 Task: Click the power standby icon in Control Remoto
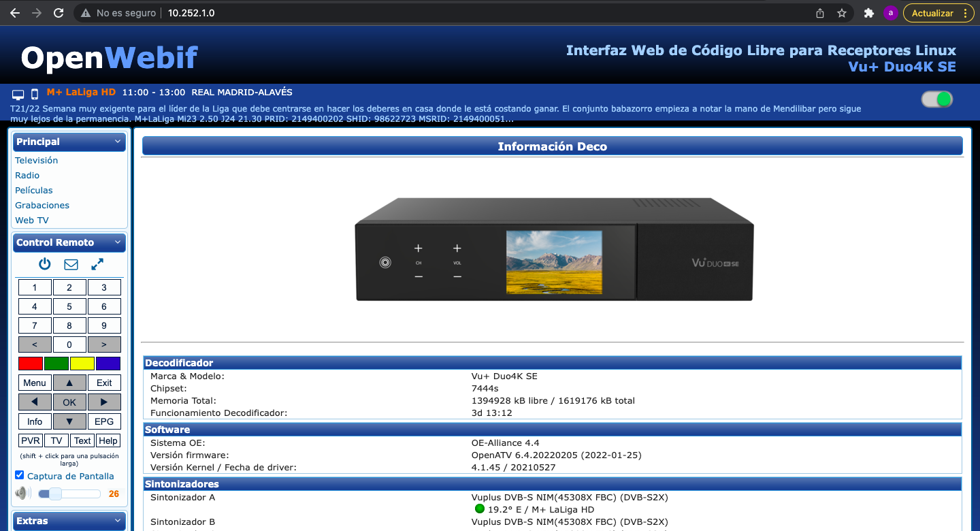45,264
